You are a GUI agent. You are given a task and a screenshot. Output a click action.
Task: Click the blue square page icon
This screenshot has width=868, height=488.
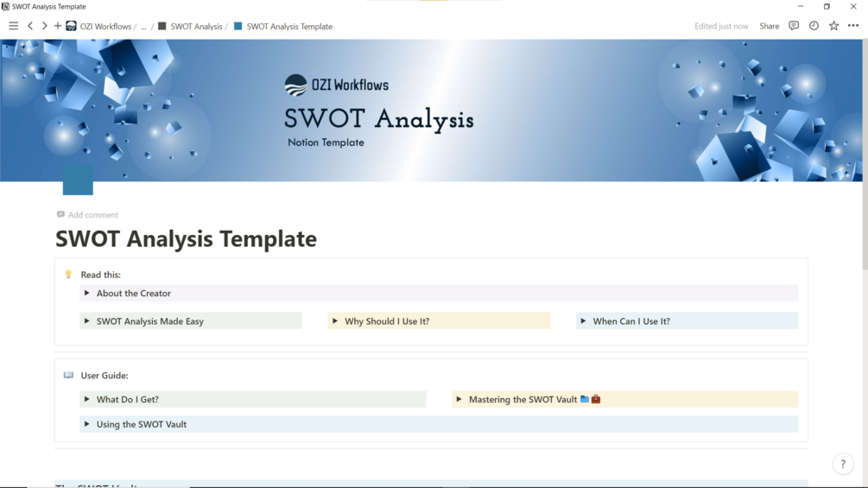[x=78, y=180]
